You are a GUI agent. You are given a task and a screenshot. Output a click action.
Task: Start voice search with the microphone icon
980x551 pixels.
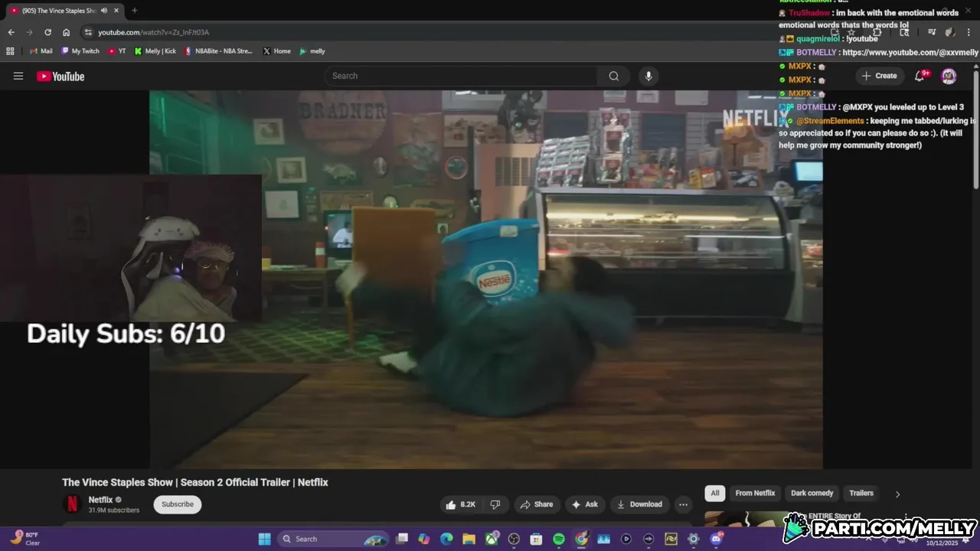[x=648, y=76]
